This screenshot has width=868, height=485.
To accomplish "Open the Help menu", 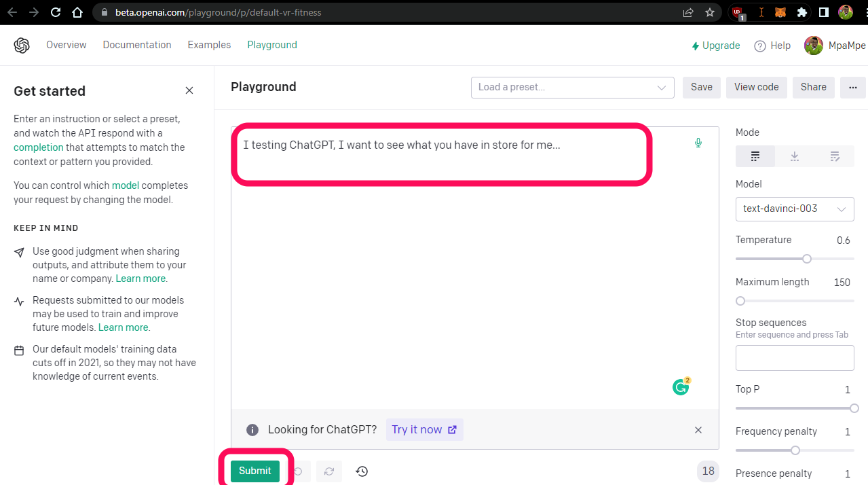I will pos(772,46).
